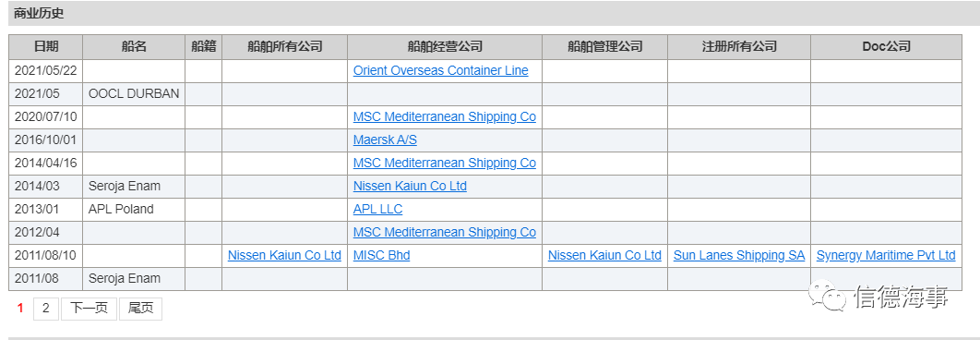
Task: Open the APL LLC link
Action: (378, 209)
